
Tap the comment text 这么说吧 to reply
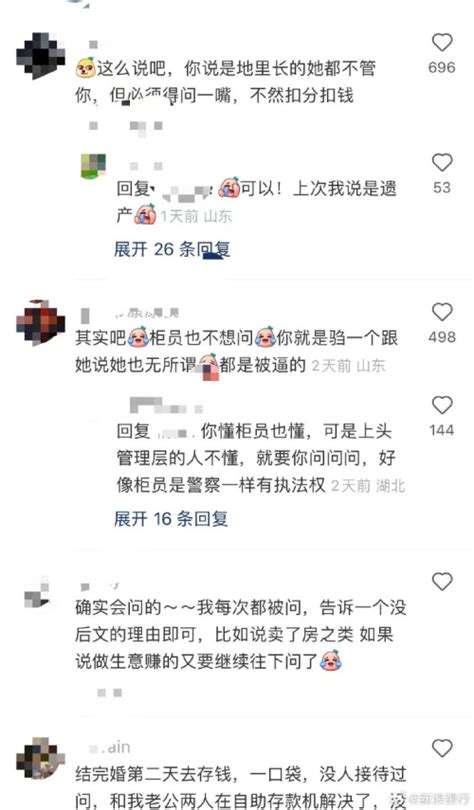[226, 82]
